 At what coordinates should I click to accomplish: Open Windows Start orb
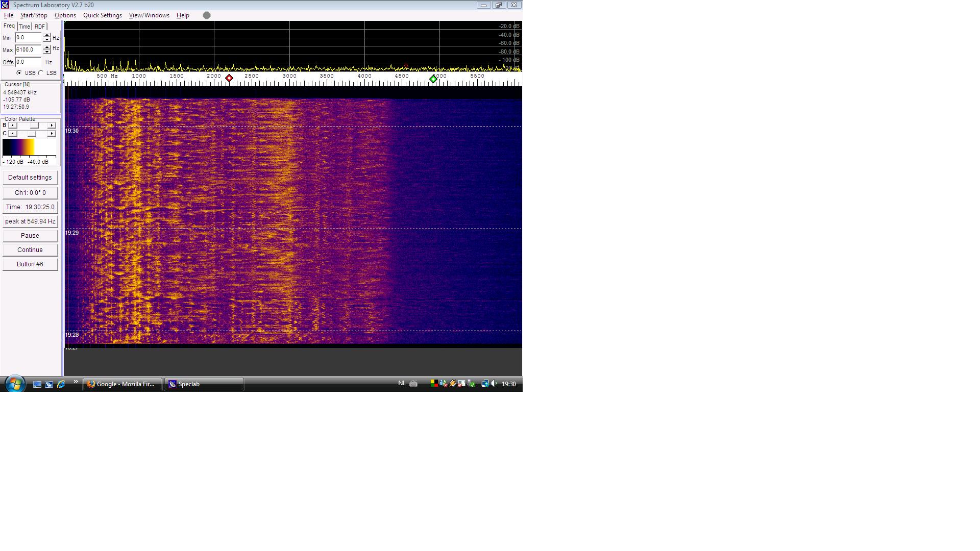pyautogui.click(x=14, y=384)
